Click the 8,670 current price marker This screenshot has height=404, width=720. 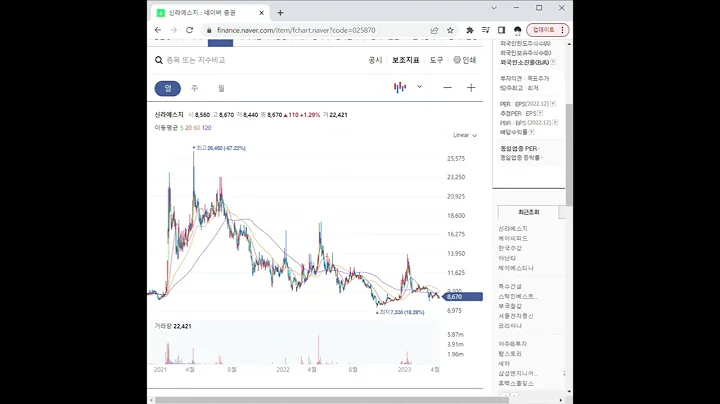click(463, 297)
